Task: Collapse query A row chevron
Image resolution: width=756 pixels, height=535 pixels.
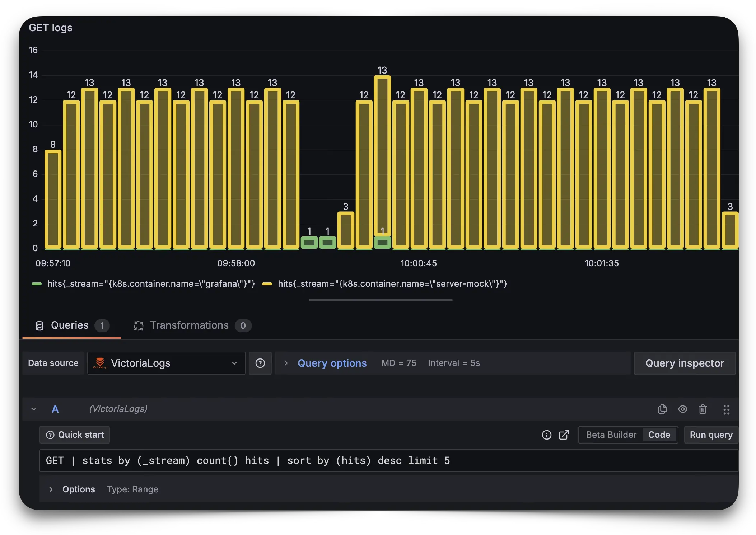Action: click(x=34, y=409)
